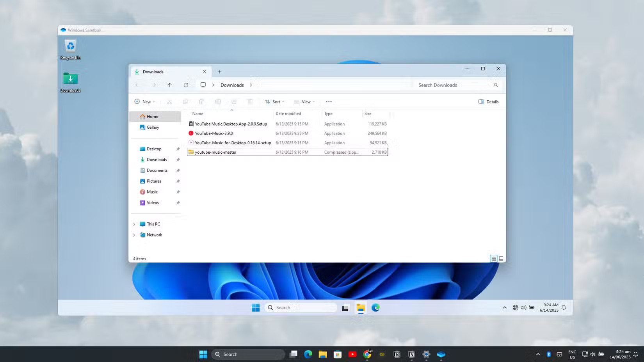Share the selected file
The width and height of the screenshot is (644, 362).
coord(234,101)
